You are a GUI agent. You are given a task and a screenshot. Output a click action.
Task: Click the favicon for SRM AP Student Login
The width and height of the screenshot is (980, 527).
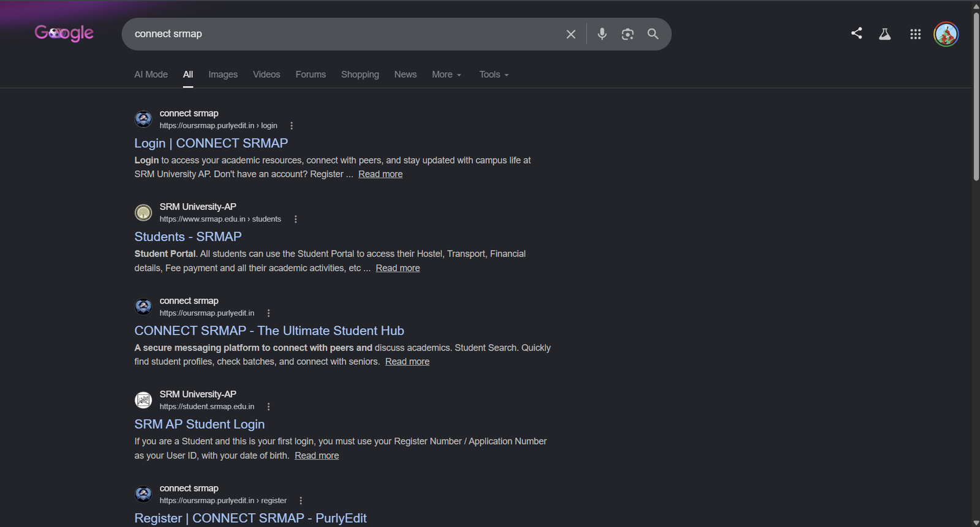click(x=143, y=400)
